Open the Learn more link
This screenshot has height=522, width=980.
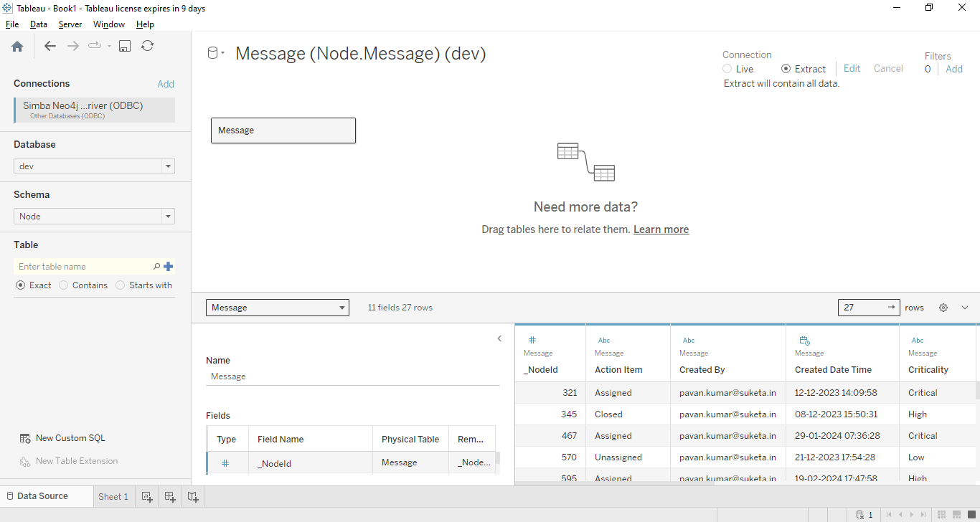click(661, 229)
